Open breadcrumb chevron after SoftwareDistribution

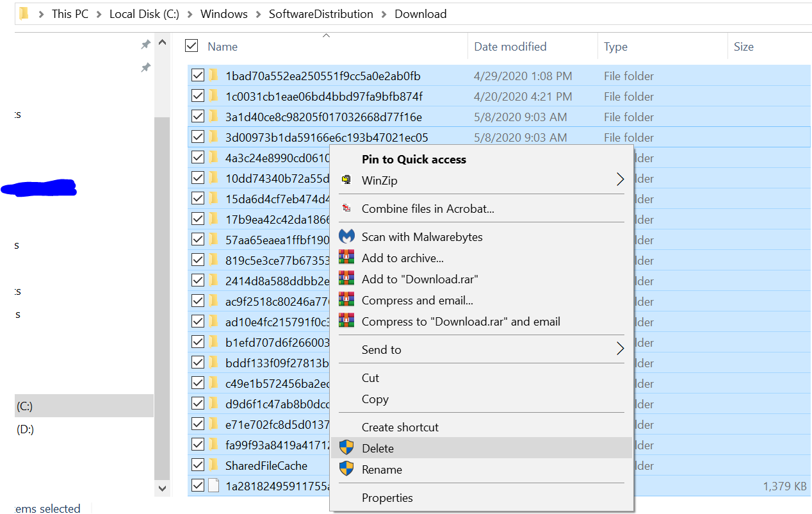click(384, 14)
